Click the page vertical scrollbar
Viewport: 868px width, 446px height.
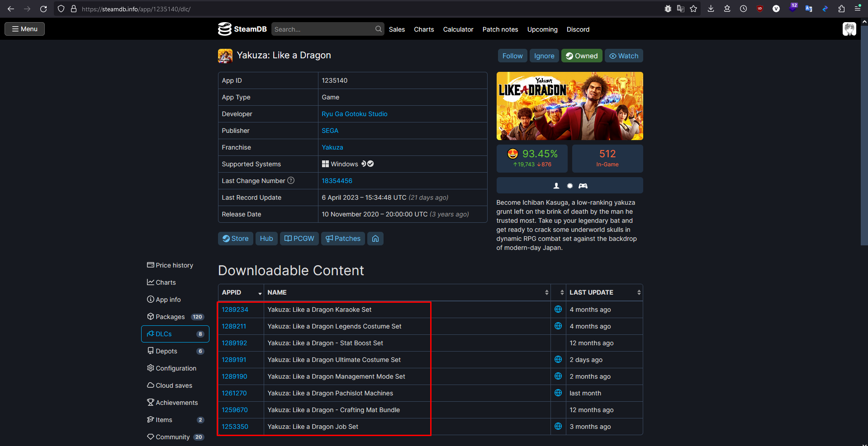[864, 136]
